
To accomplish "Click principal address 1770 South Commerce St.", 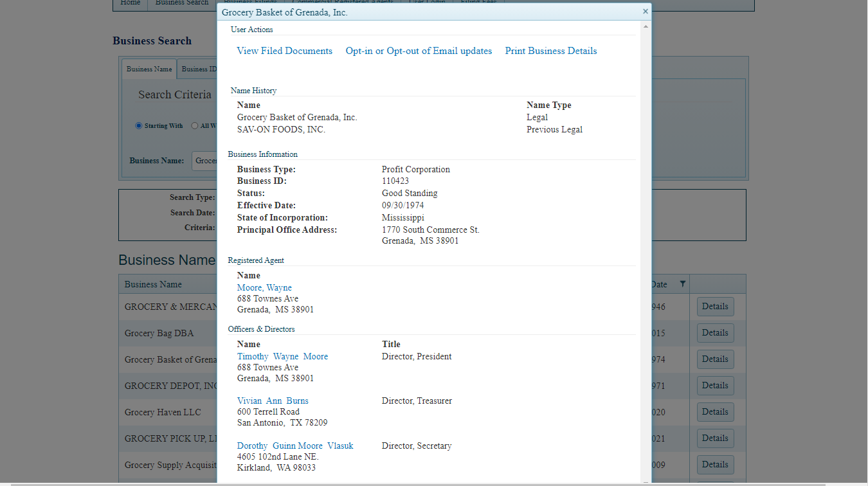I will coord(431,230).
